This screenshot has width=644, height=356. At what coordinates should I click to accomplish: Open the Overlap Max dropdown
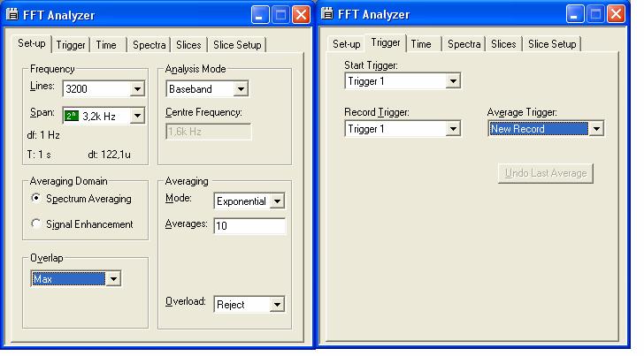112,279
